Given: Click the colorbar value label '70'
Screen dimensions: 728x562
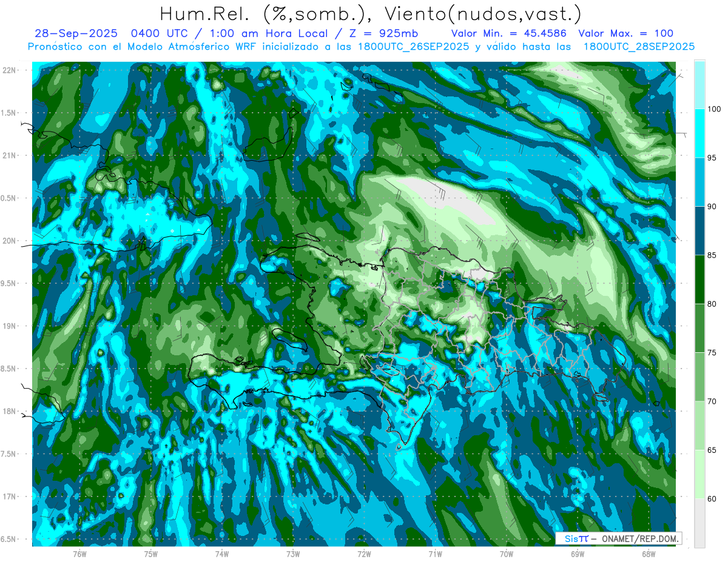Looking at the screenshot, I should [x=712, y=401].
